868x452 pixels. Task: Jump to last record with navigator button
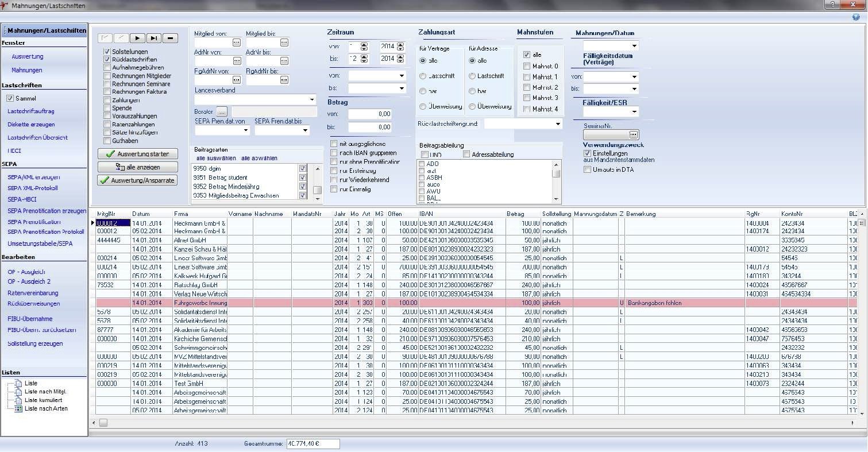(153, 38)
